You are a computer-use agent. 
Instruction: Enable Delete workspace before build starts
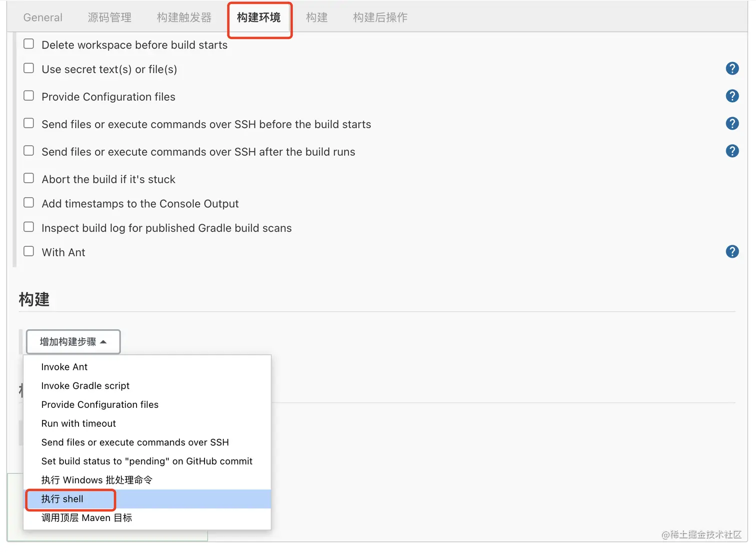(29, 44)
